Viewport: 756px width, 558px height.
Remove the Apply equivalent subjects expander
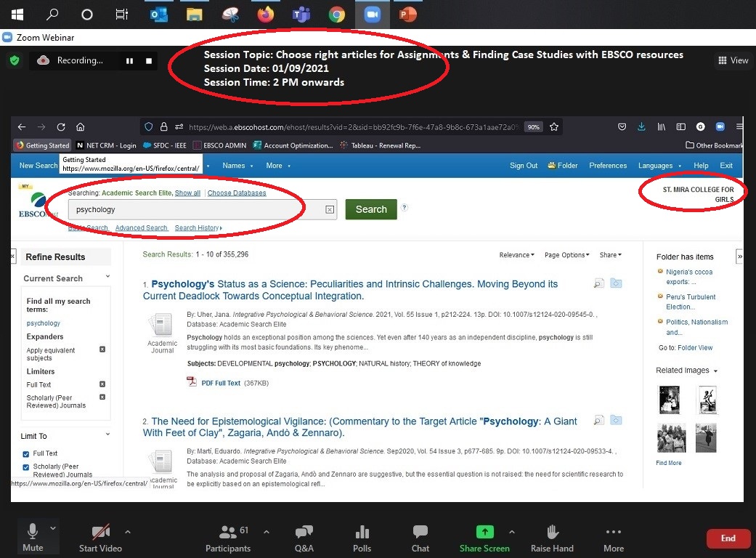[x=102, y=350]
